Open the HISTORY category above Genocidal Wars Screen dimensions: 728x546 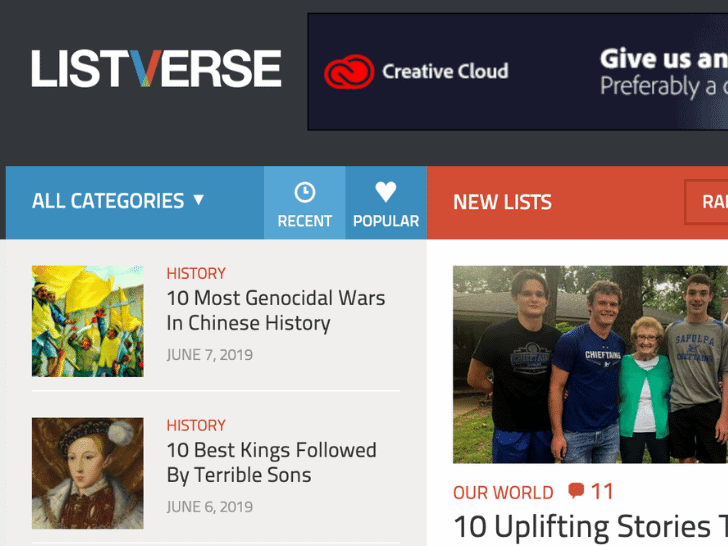tap(196, 273)
